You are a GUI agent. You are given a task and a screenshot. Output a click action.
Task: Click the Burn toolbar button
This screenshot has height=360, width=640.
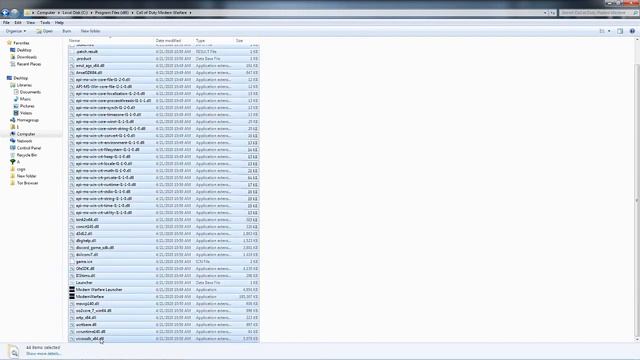(67, 31)
